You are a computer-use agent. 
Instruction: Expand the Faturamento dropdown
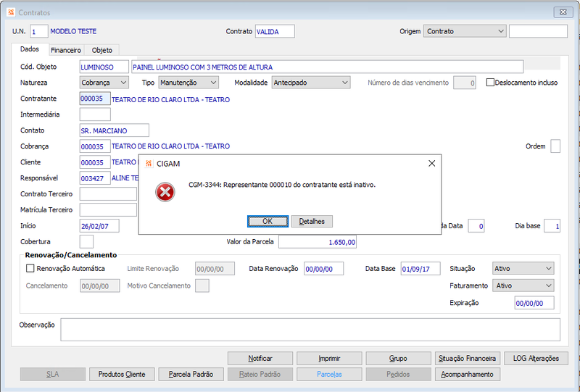click(x=523, y=285)
